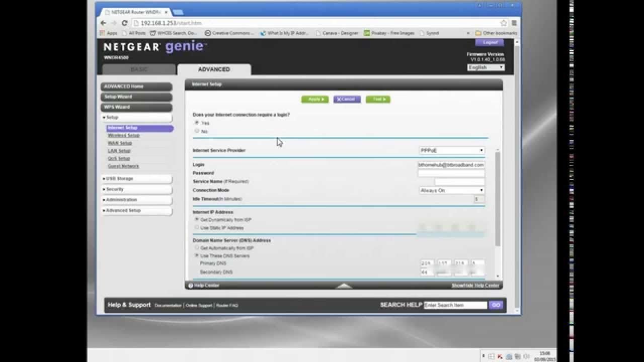The height and width of the screenshot is (362, 644).
Task: Open the Synnd bookmark
Action: [x=429, y=33]
